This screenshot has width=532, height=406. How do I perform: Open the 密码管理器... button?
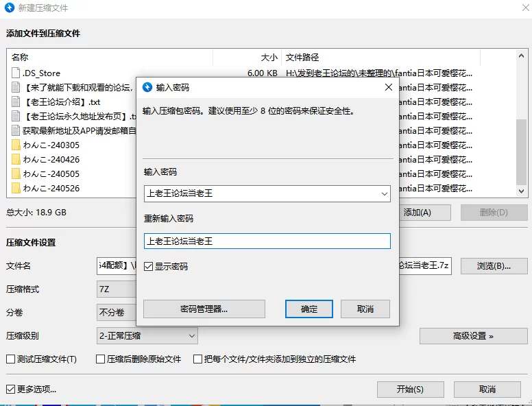[204, 309]
